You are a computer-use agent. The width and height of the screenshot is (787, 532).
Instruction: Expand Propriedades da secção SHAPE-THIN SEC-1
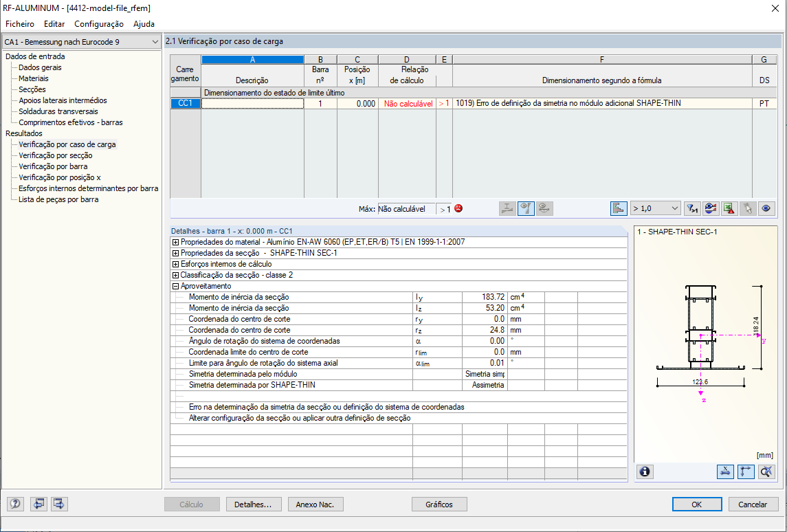(x=176, y=253)
